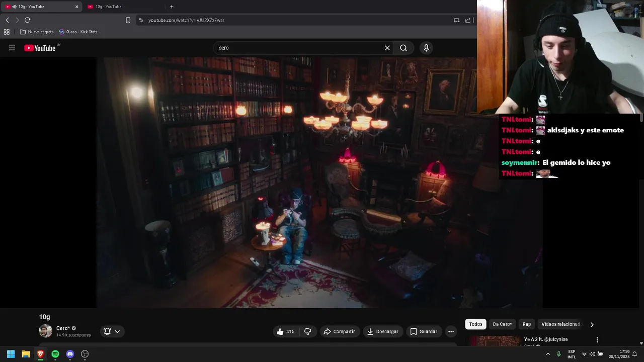The width and height of the screenshot is (644, 362).
Task: Clear the search text with the X
Action: coord(387,48)
